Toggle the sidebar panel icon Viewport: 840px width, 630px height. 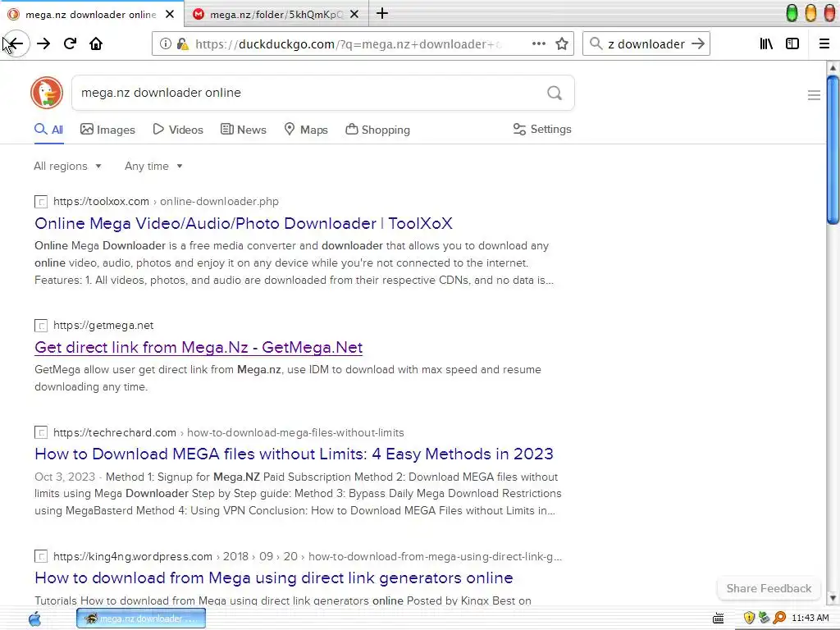(792, 43)
